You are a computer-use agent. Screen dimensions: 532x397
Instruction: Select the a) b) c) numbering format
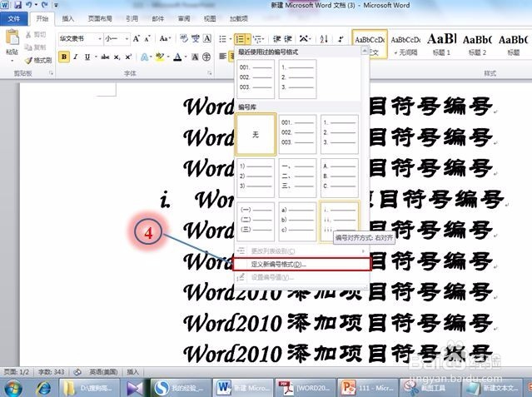[297, 221]
